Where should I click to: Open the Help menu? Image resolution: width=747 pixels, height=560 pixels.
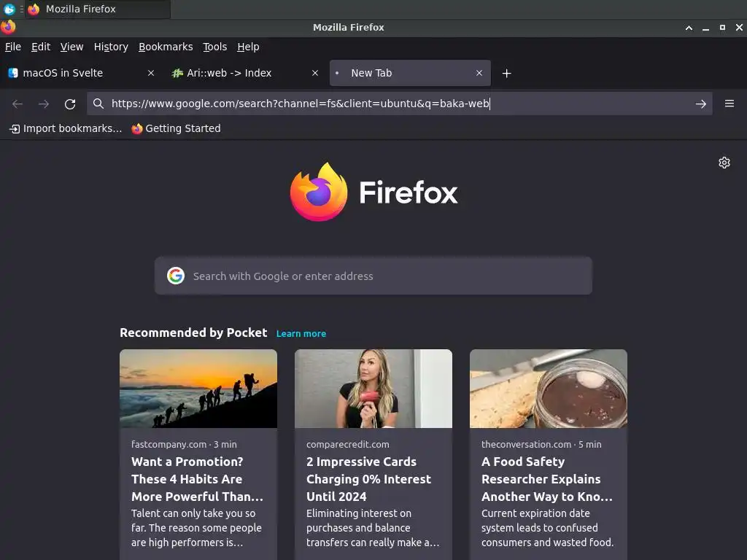coord(248,47)
